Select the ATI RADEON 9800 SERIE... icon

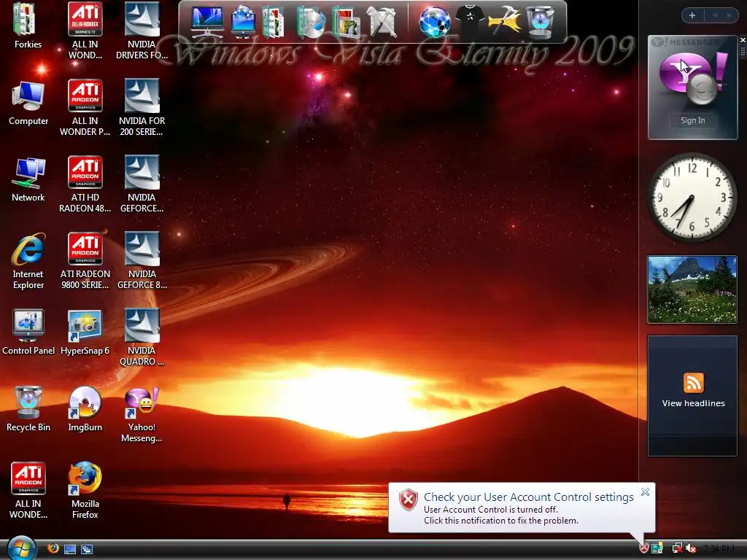tap(85, 261)
